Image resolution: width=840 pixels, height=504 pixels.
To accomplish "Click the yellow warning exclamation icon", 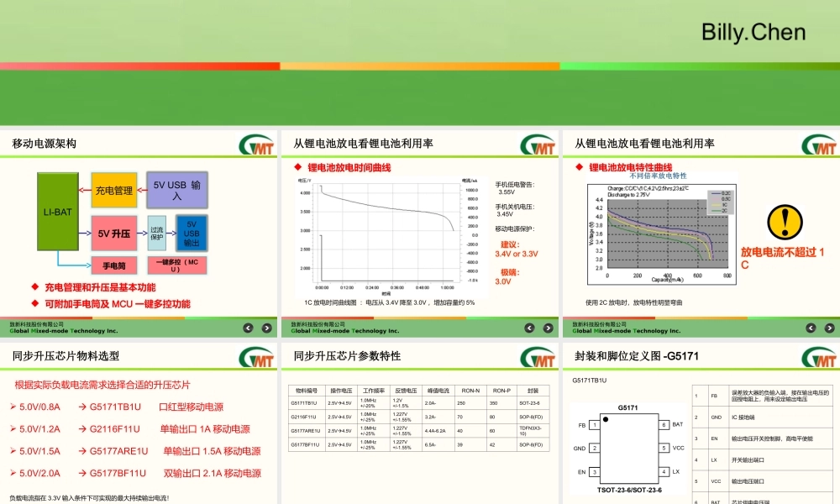I will coord(783,221).
